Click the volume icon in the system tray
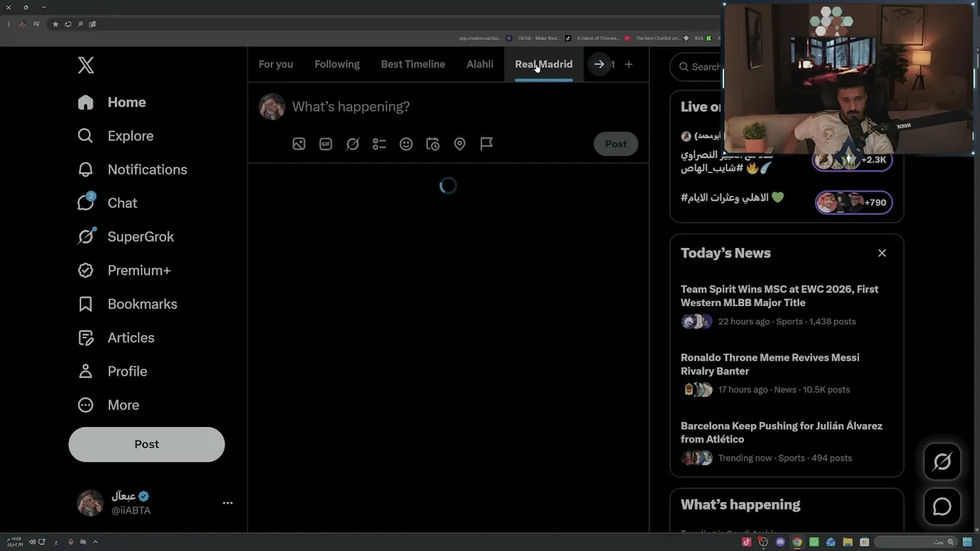 (32, 543)
